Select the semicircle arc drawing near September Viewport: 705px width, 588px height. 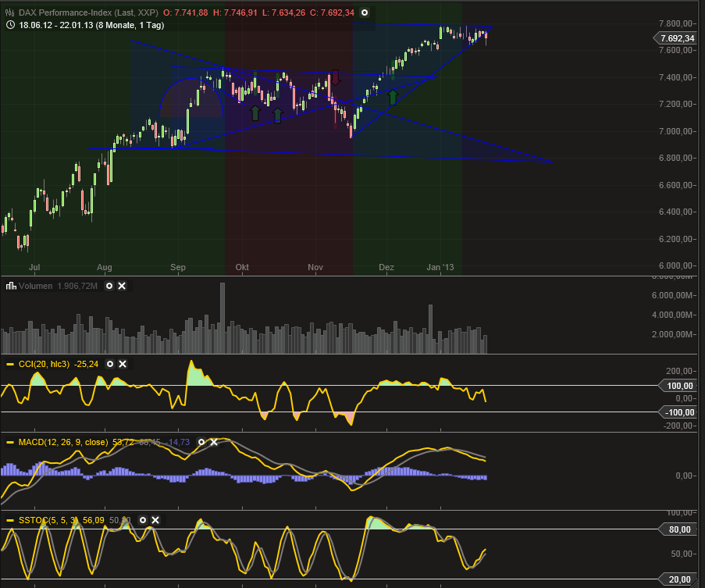click(x=191, y=98)
